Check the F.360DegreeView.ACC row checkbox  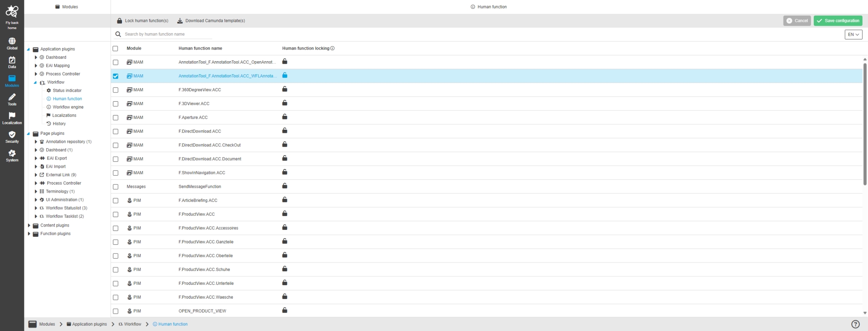[x=115, y=90]
